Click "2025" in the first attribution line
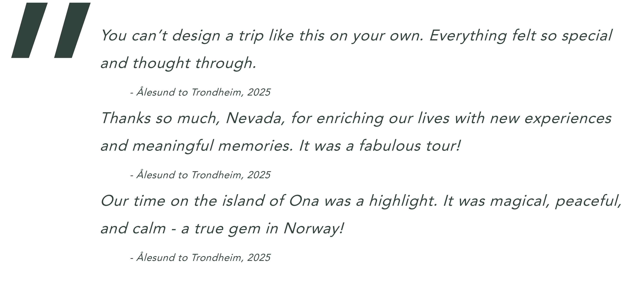644x282 pixels. coord(259,92)
